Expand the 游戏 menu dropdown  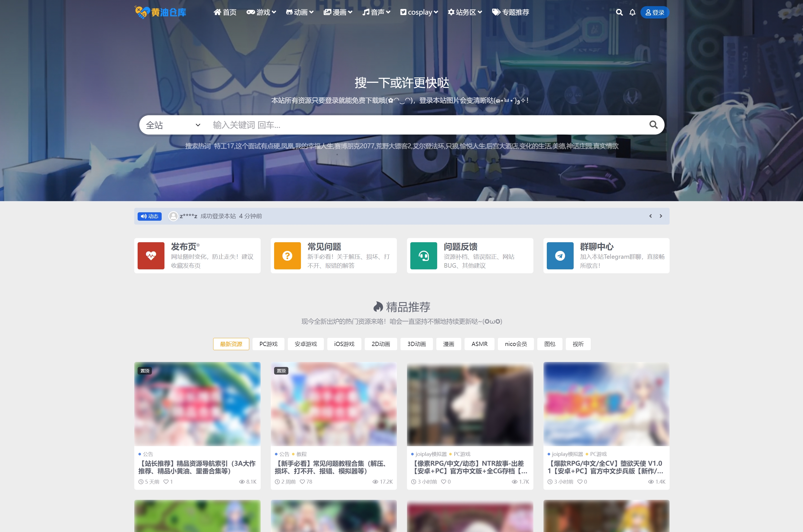(261, 12)
